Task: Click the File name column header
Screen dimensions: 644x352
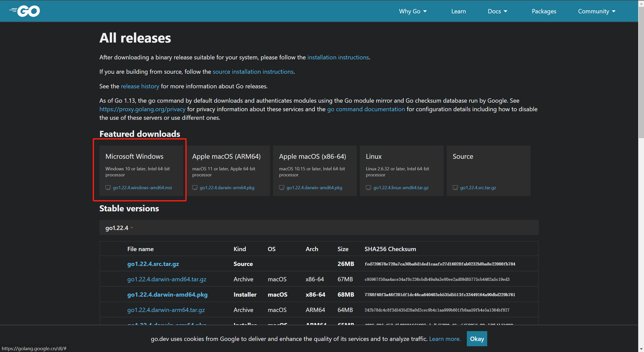Action: 140,249
